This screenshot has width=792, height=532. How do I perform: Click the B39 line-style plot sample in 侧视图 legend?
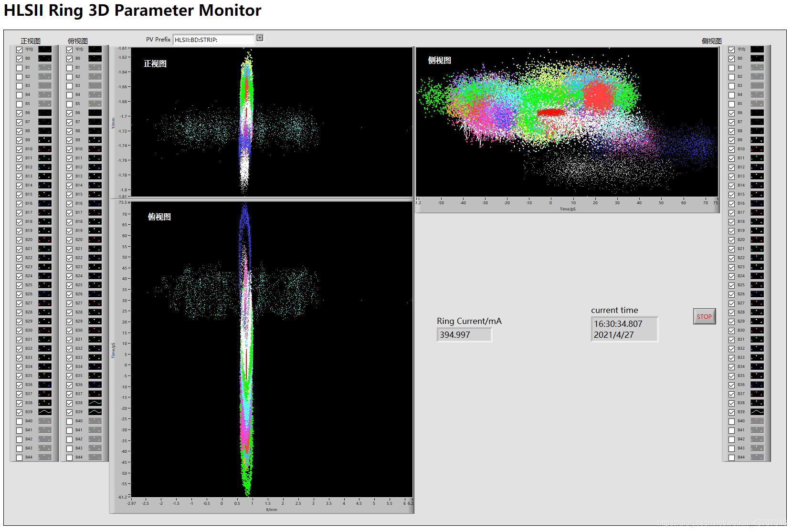tap(757, 412)
